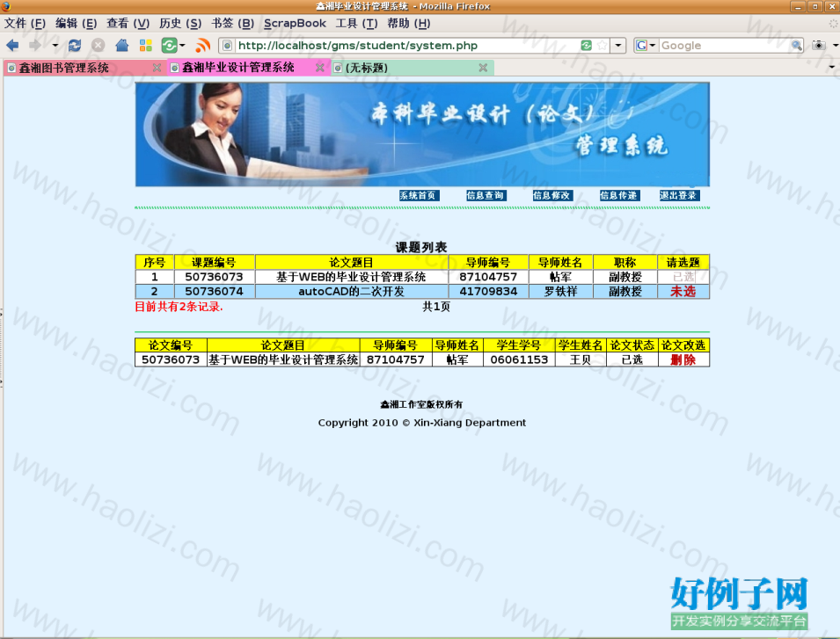Click supervisor name 罗铁祥
This screenshot has width=840, height=639.
(561, 292)
